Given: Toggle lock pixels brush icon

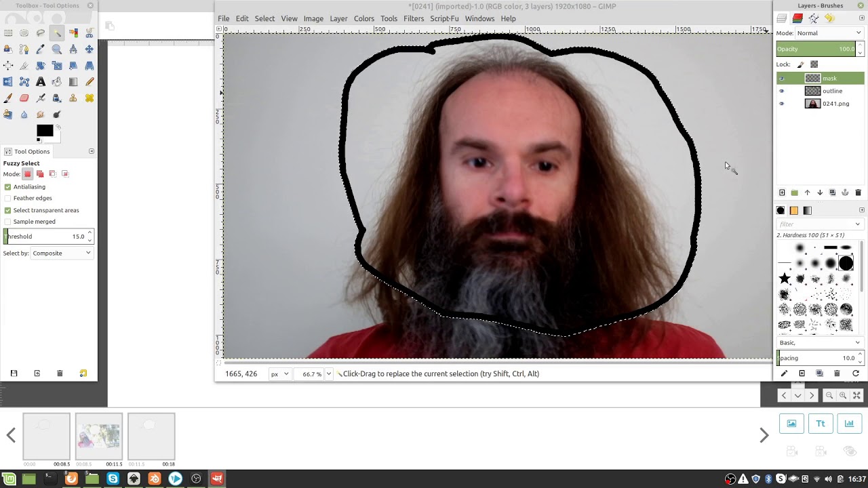Looking at the screenshot, I should [800, 64].
